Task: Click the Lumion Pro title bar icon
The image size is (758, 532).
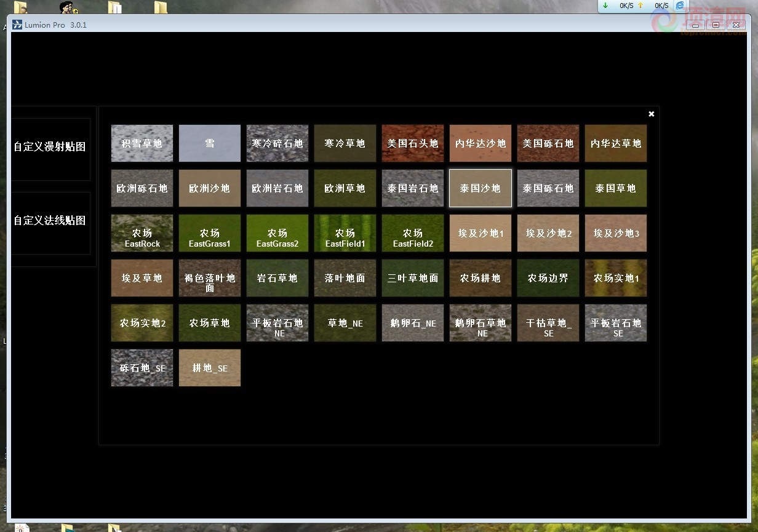Action: pos(17,25)
